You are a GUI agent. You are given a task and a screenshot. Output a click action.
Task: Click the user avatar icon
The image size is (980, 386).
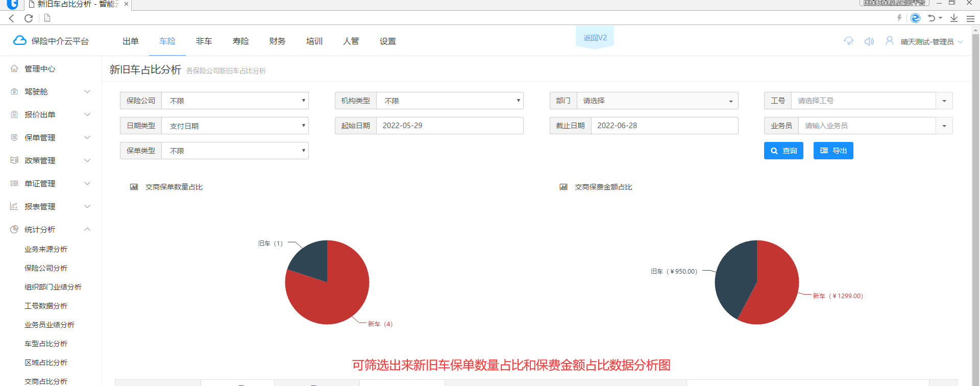pyautogui.click(x=889, y=41)
